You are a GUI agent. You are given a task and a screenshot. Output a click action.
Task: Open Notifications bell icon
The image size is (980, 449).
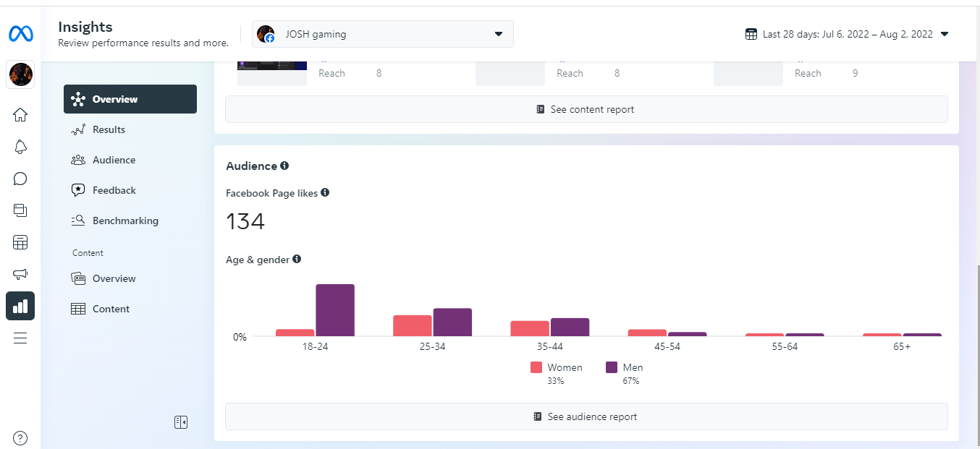(20, 147)
